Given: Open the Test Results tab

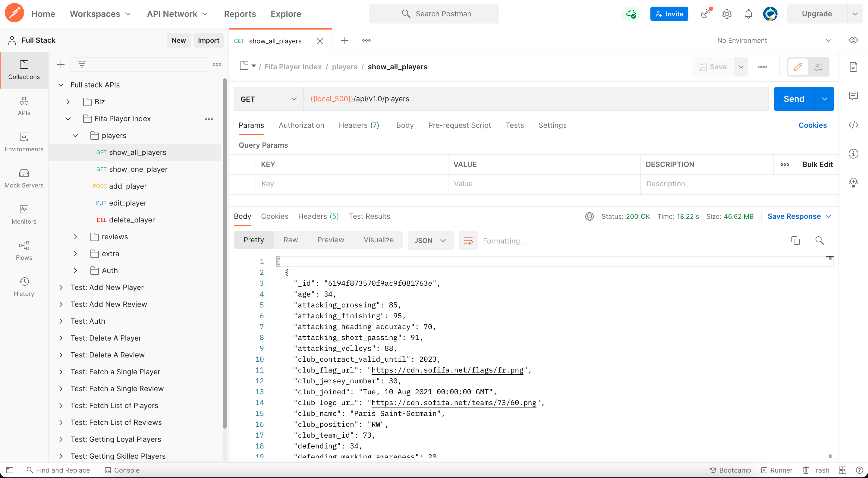Looking at the screenshot, I should tap(369, 216).
